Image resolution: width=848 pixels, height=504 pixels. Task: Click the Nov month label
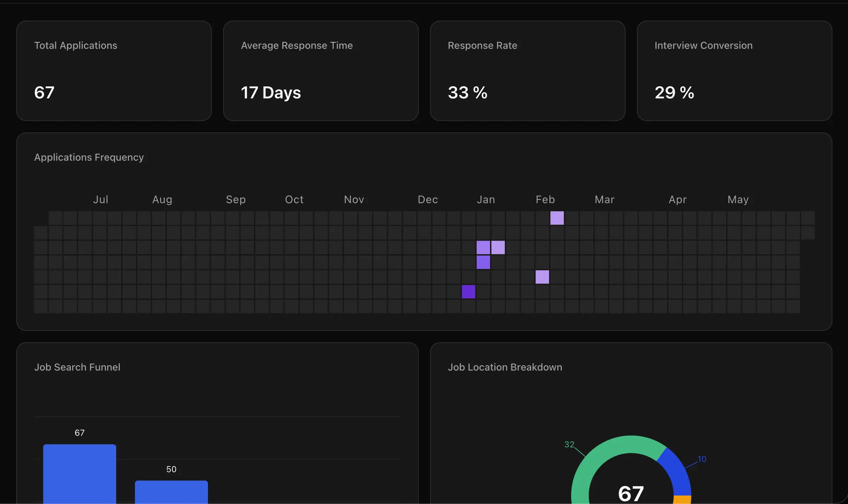[x=354, y=200]
